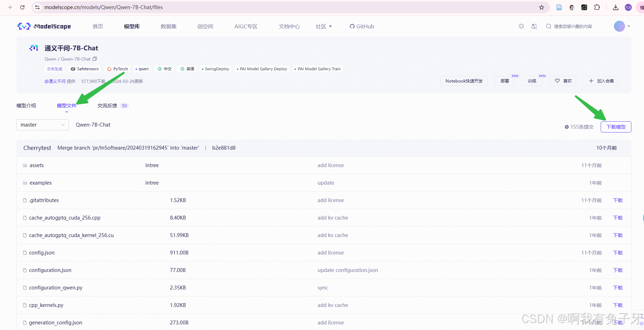Expand user menu arrow beside avatar
The width and height of the screenshot is (644, 330).
click(x=629, y=26)
